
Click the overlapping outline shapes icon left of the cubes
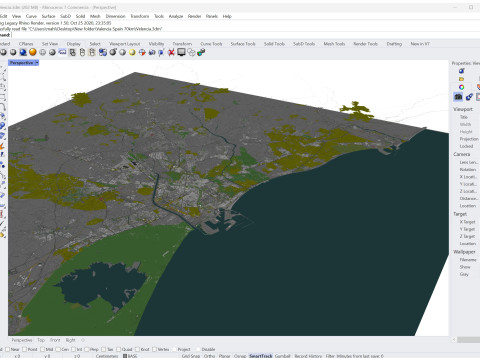coord(191,52)
